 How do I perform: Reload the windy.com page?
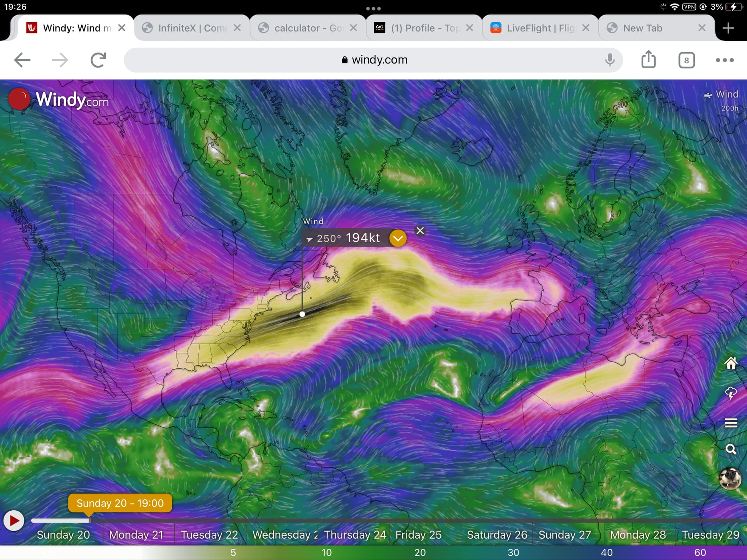[x=98, y=60]
